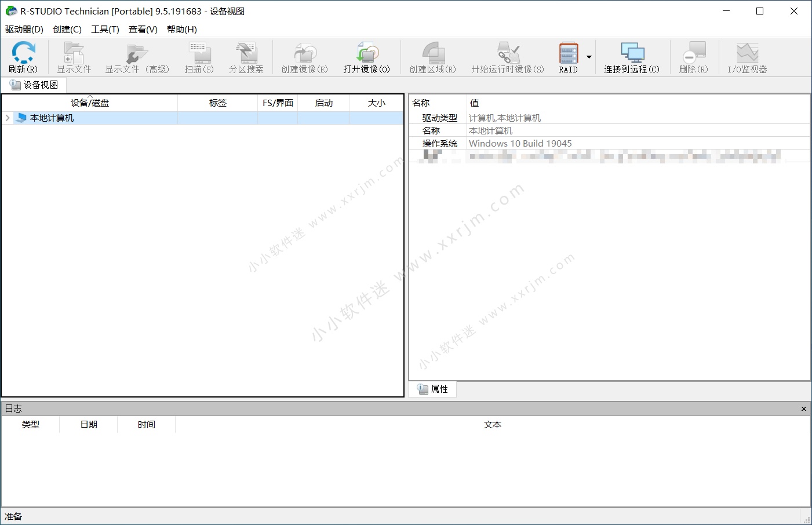This screenshot has width=812, height=525.
Task: Close the 日志 log panel
Action: tap(803, 409)
